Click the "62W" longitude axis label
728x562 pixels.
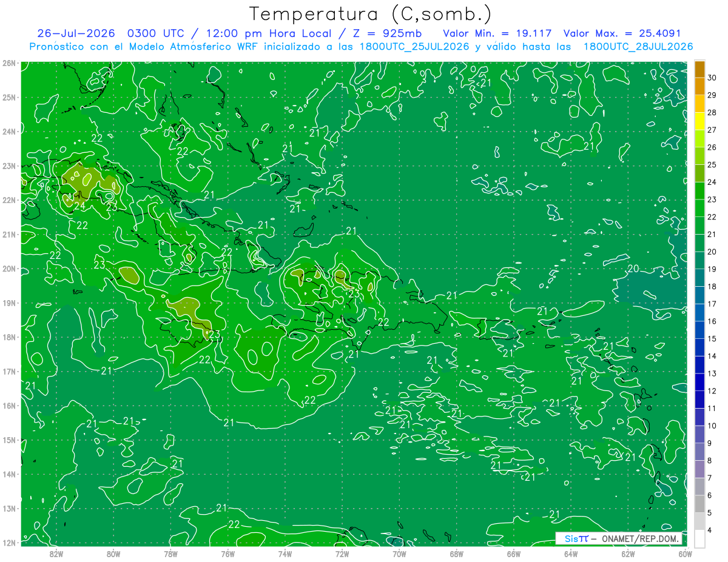tap(628, 554)
